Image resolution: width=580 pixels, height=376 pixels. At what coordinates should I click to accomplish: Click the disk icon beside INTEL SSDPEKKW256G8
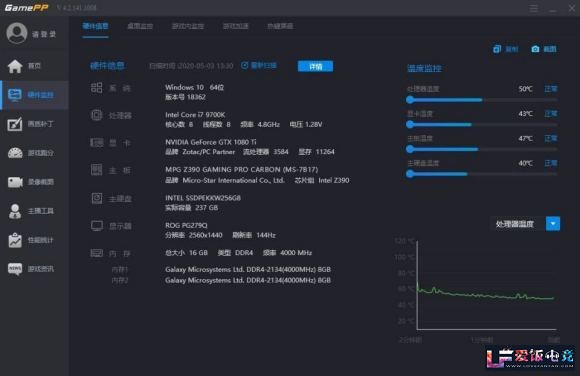click(97, 198)
